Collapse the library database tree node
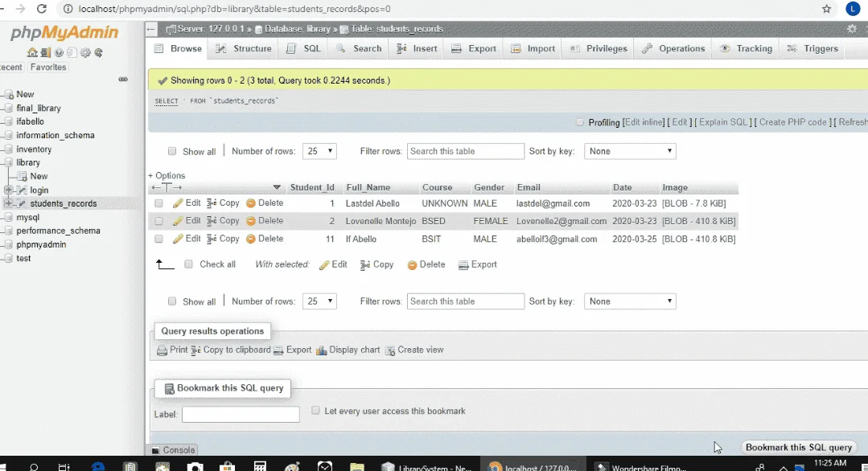This screenshot has height=471, width=868. [8, 162]
